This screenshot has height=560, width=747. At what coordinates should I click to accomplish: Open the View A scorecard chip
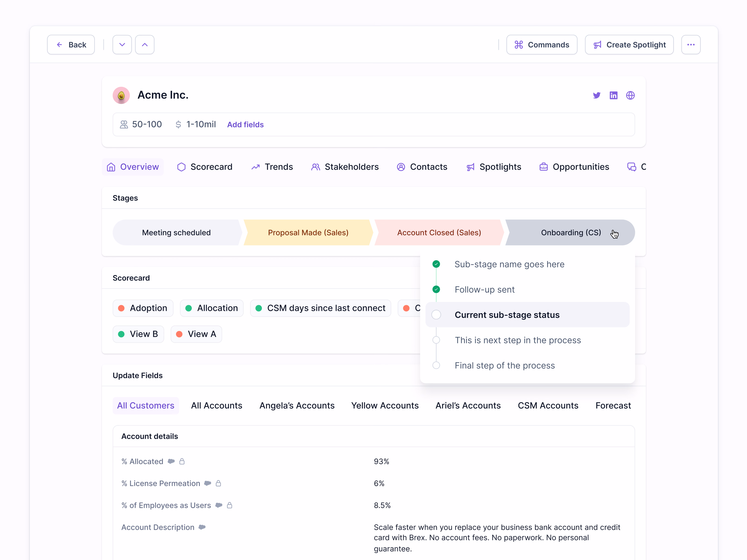(x=196, y=334)
